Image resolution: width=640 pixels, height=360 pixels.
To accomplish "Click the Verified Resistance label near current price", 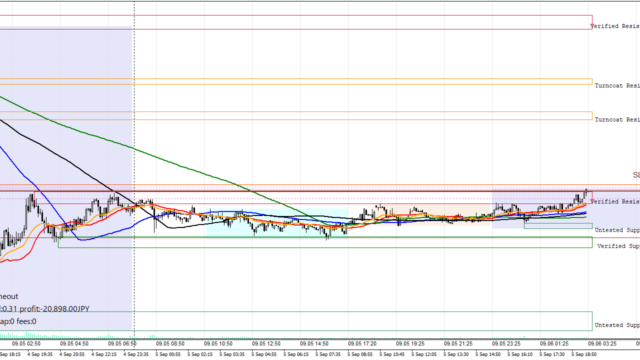I will click(x=615, y=202).
